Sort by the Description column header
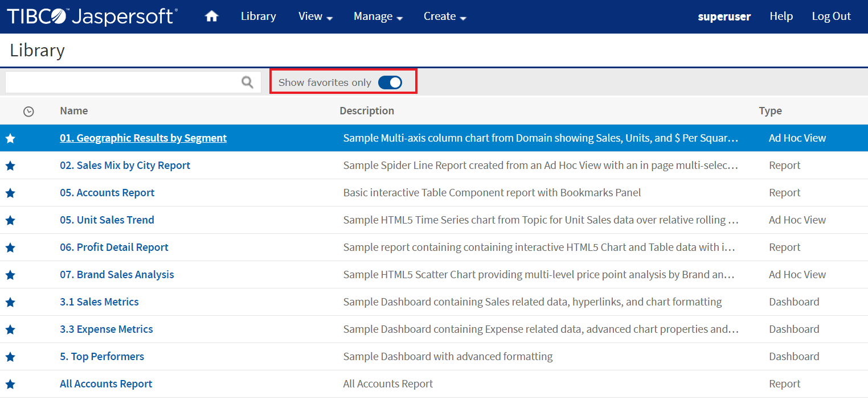This screenshot has height=417, width=868. point(367,111)
